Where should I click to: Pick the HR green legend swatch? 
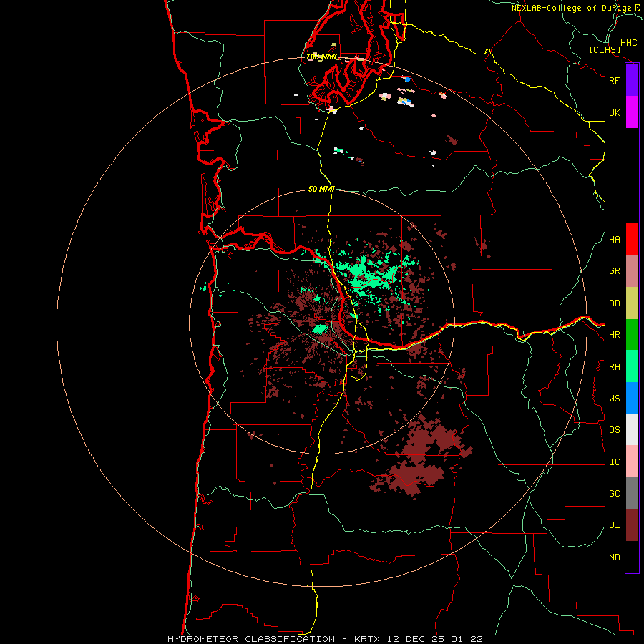point(632,335)
